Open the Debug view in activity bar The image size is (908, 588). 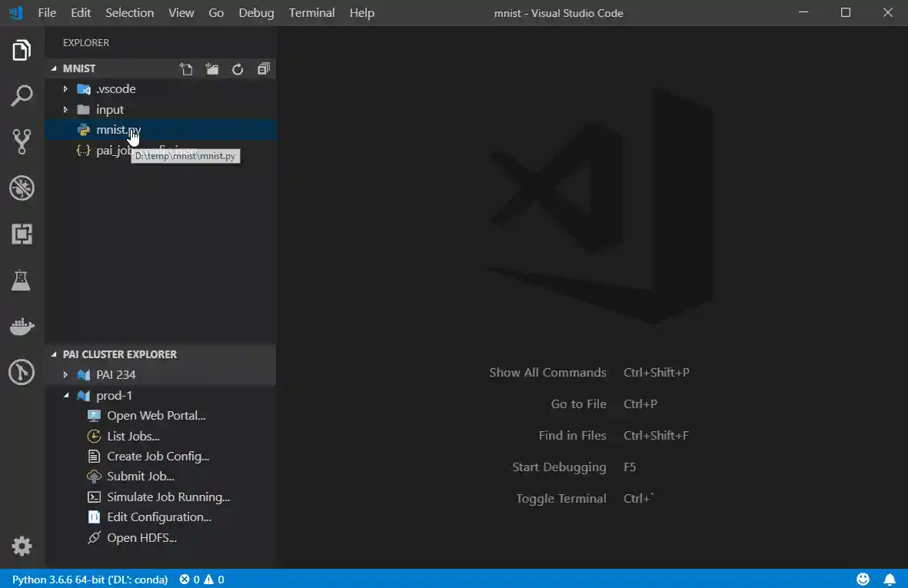coord(22,188)
